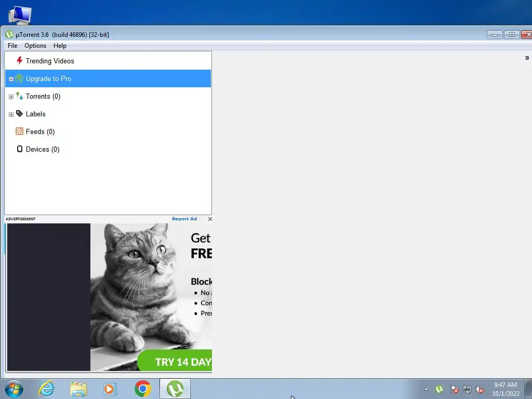Click the uTorrent logo in the title bar

(9, 34)
